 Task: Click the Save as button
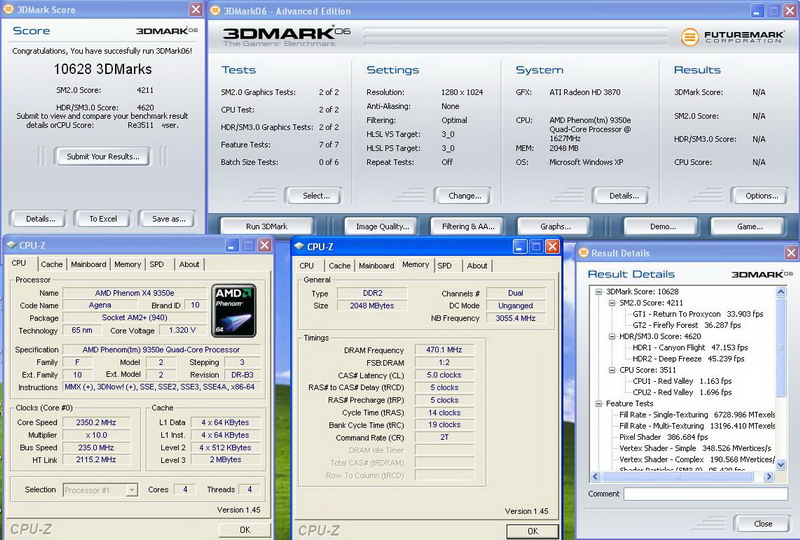tap(168, 219)
